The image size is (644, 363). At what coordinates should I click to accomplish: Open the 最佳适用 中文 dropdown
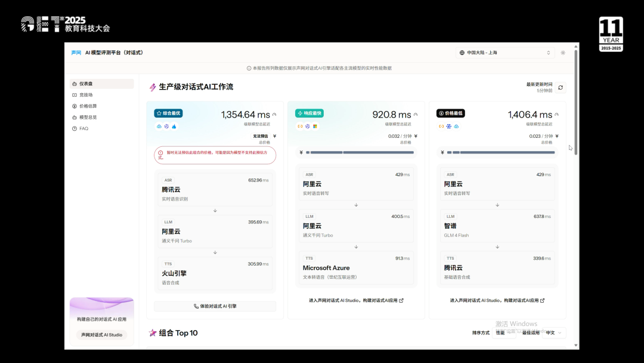554,333
